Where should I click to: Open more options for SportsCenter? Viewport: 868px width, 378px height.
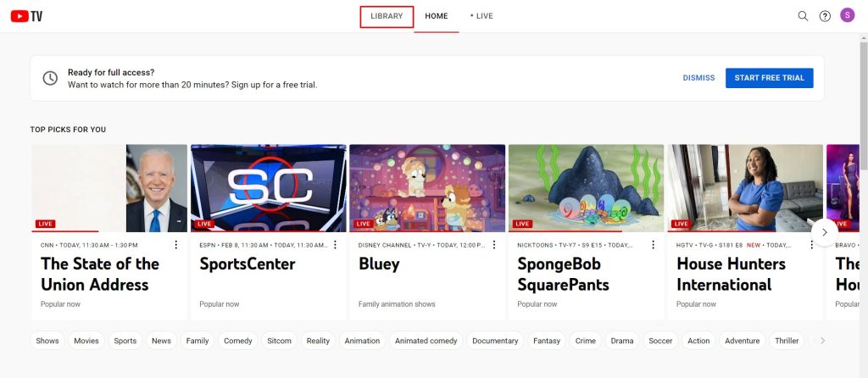pyautogui.click(x=335, y=245)
